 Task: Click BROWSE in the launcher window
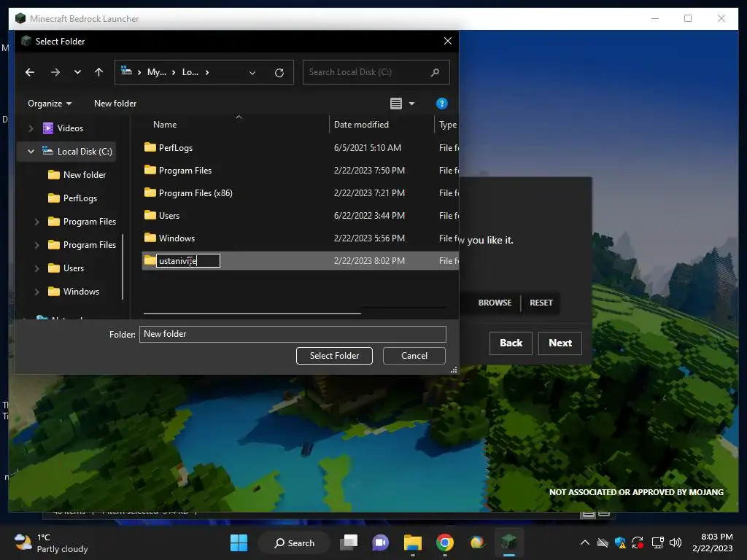(495, 303)
